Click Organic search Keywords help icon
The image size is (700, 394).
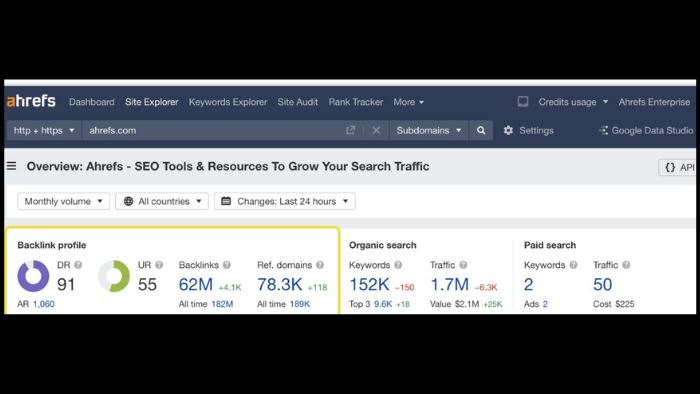tap(398, 265)
